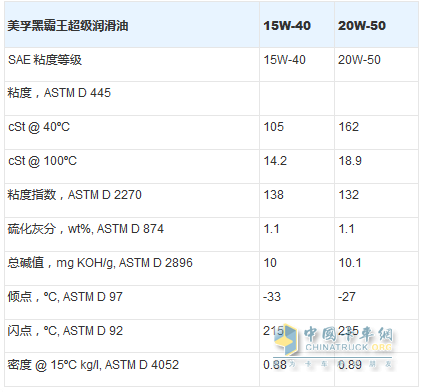429x392 pixels.
Task: Select the value 162 cell
Action: click(349, 127)
